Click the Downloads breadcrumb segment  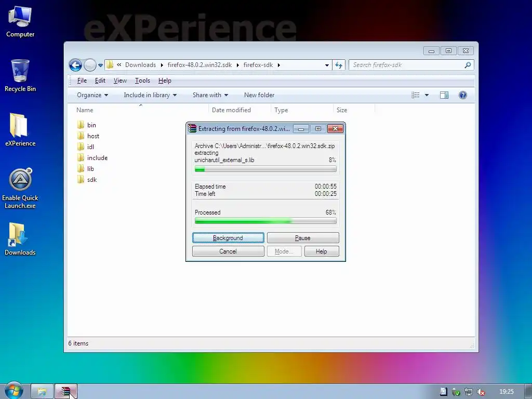tap(140, 65)
